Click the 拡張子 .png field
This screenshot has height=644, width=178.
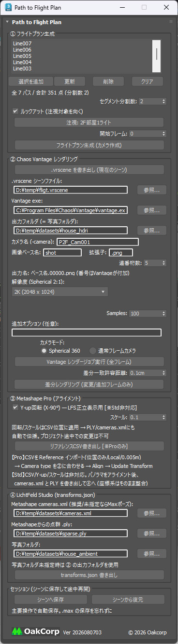click(x=121, y=252)
